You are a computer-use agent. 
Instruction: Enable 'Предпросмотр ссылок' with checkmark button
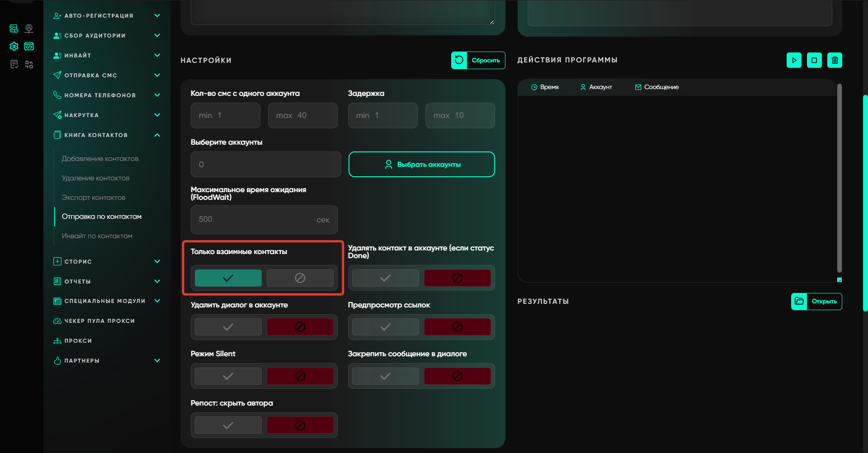(x=385, y=327)
